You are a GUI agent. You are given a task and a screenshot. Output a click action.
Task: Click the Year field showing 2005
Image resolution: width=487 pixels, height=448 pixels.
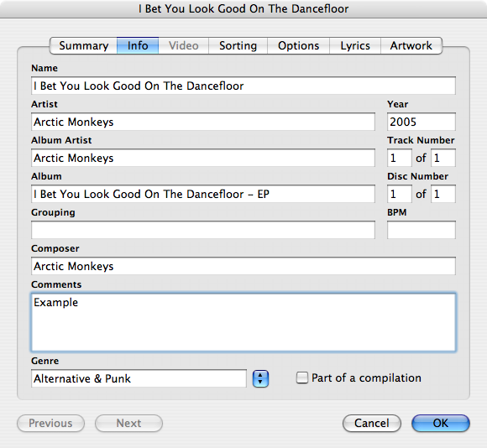click(x=422, y=122)
